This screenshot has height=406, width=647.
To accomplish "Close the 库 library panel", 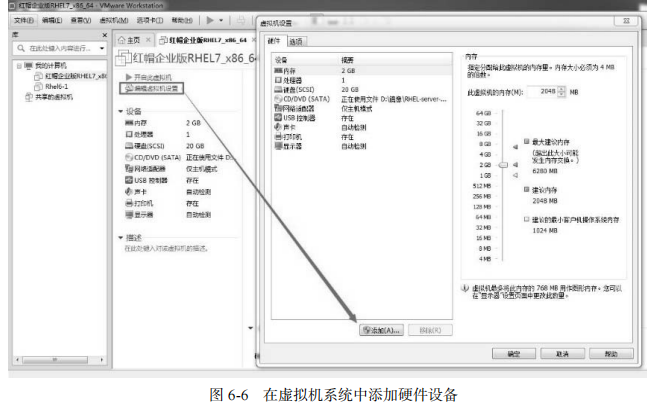I will (104, 35).
